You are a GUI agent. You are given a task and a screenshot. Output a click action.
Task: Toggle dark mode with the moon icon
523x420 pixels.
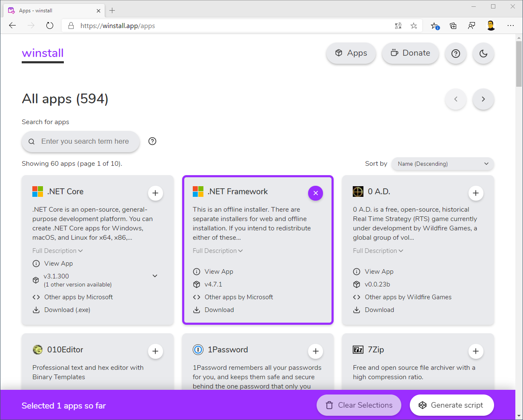coord(483,54)
